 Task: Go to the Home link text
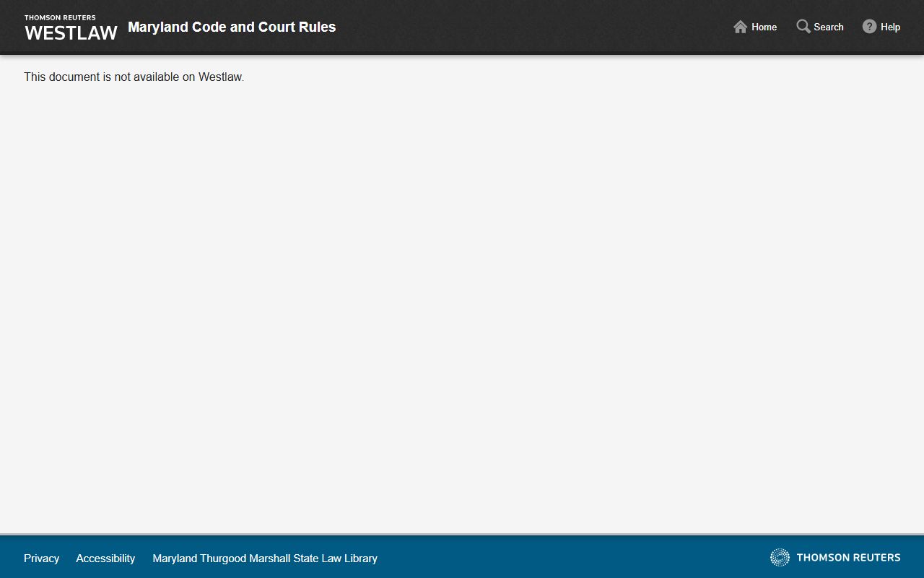(x=764, y=27)
